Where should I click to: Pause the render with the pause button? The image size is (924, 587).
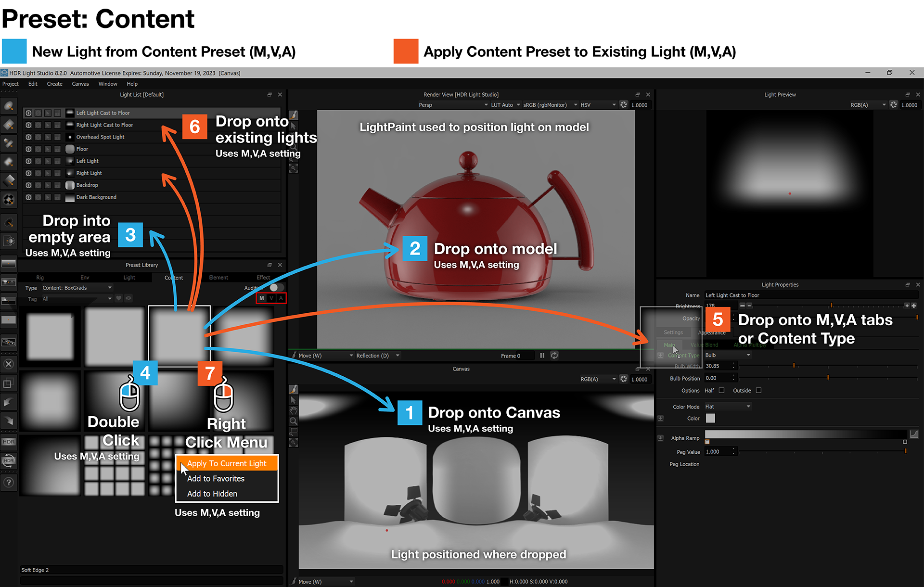click(542, 356)
